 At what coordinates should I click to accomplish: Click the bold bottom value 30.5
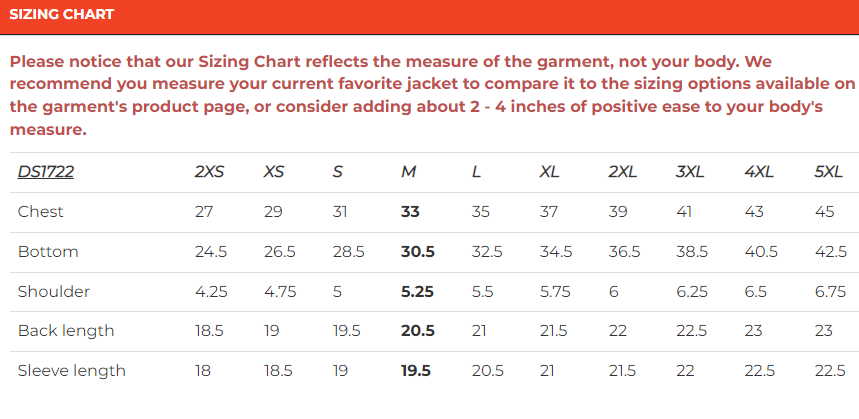[x=417, y=251]
